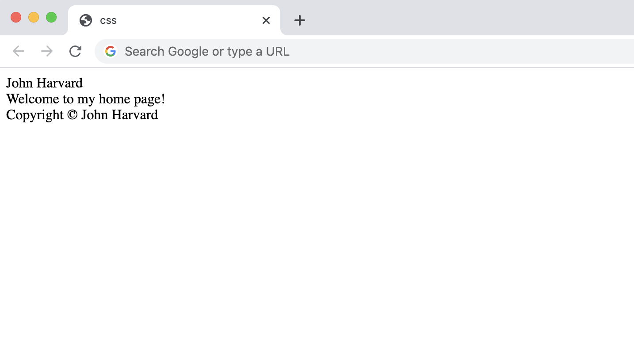Viewport: 634px width, 364px height.
Task: Minimize the window using the yellow button
Action: [x=34, y=17]
